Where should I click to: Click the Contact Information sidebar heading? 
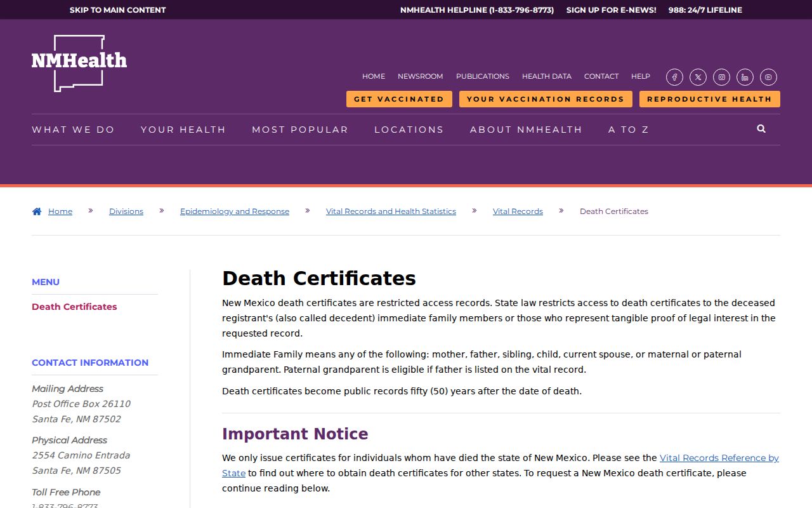90,363
